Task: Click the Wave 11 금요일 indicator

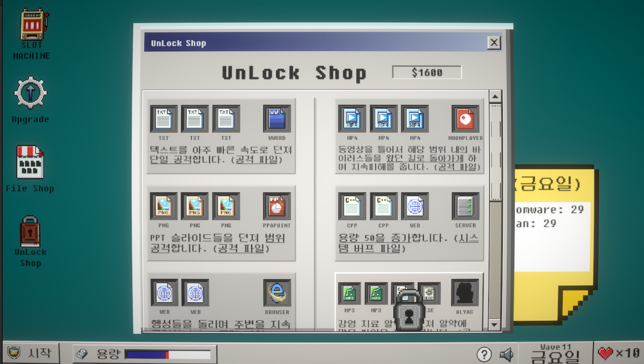Action: click(x=556, y=353)
